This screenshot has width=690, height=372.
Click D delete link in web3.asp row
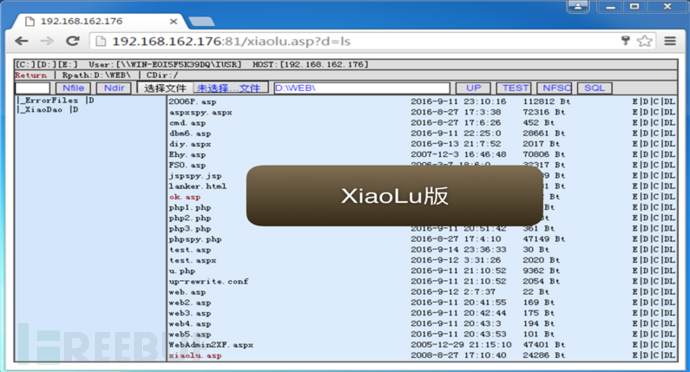pyautogui.click(x=646, y=313)
